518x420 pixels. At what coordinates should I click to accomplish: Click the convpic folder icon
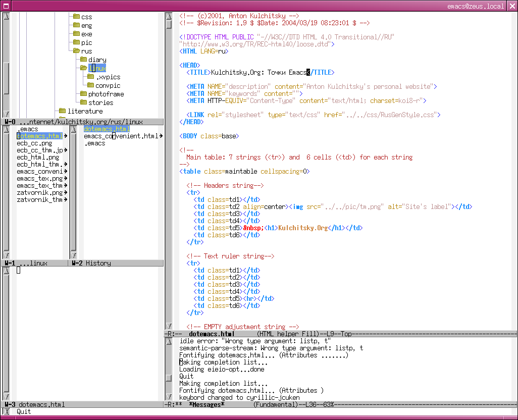[x=90, y=85]
